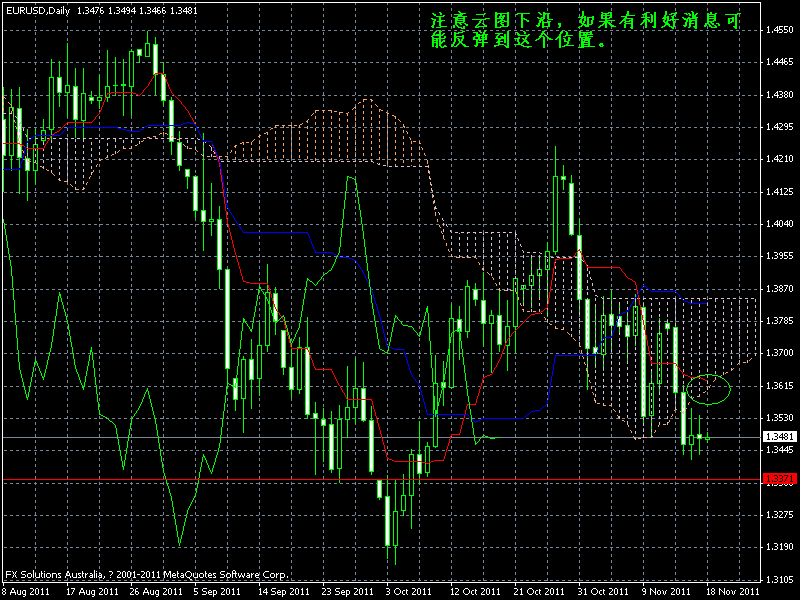Click the price axis value 1.3785
The height and width of the screenshot is (600, 800).
point(780,321)
